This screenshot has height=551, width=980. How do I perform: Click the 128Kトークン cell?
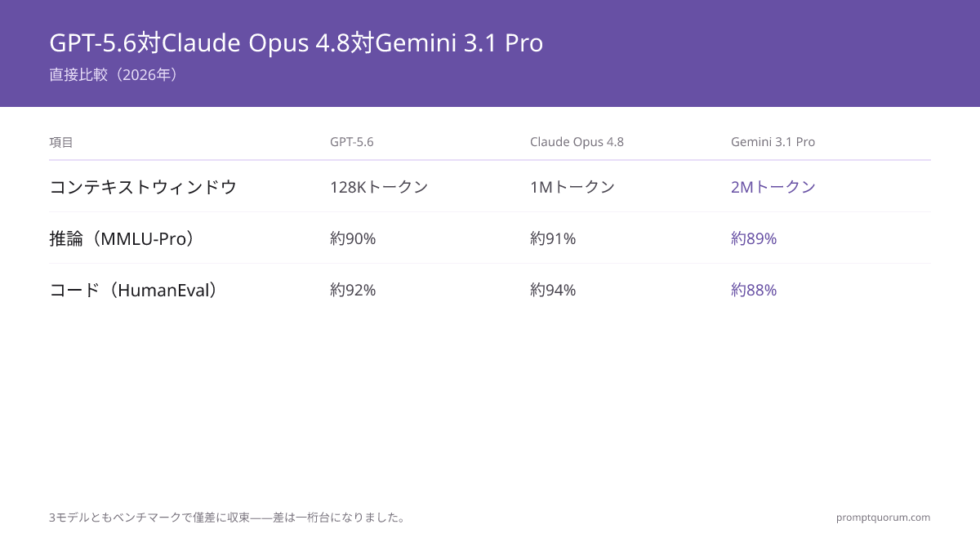379,187
